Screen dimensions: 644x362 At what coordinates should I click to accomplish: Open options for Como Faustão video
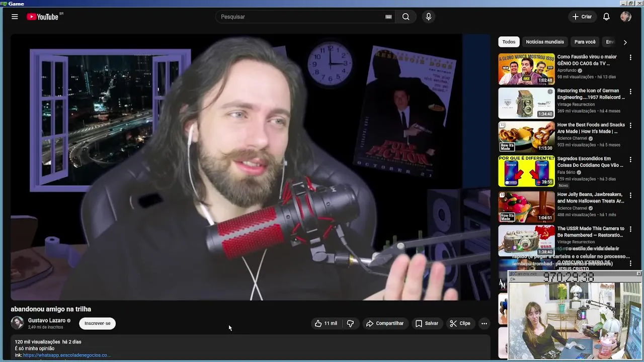click(x=630, y=57)
